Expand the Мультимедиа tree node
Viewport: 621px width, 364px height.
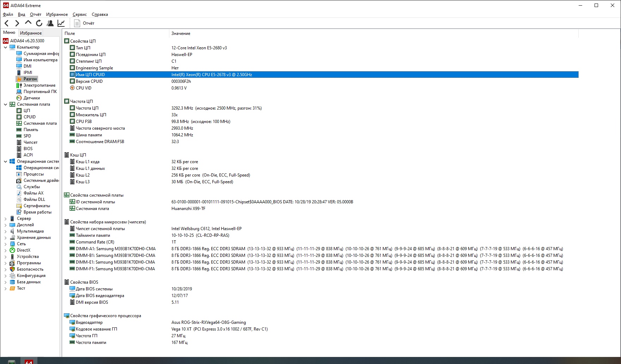5,231
